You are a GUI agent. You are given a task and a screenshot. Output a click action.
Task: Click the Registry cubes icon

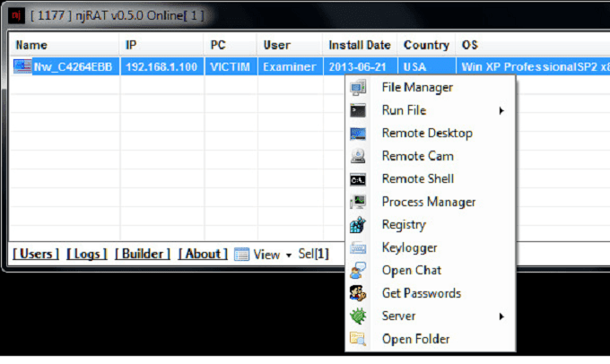click(358, 224)
